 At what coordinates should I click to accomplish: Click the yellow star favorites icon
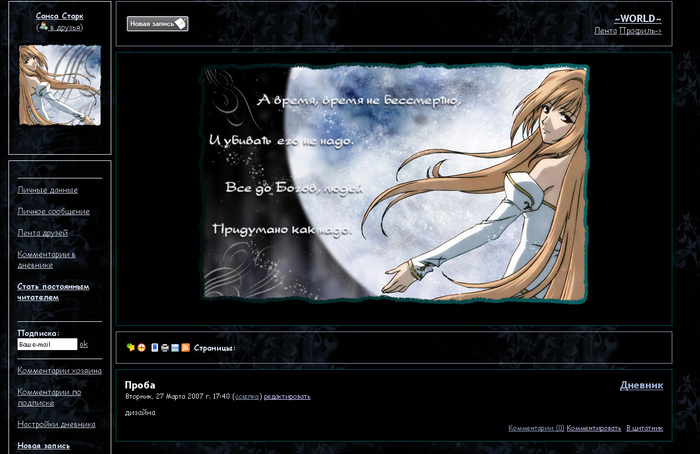(130, 347)
